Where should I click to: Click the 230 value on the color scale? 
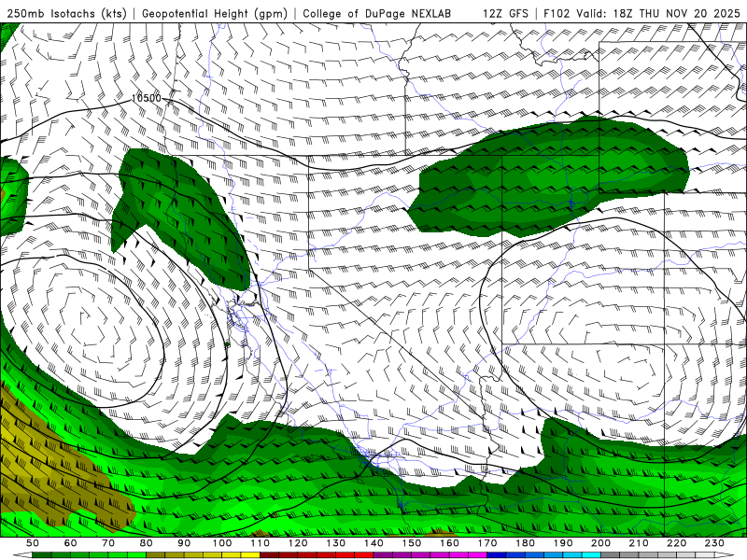point(714,543)
